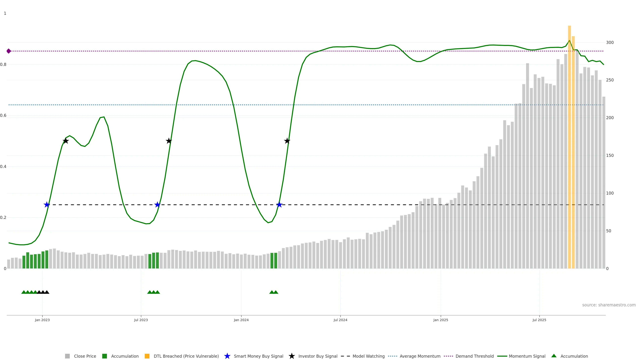Viewport: 644px width, 362px height.
Task: Click the green triangle legend icon
Action: [x=554, y=356]
